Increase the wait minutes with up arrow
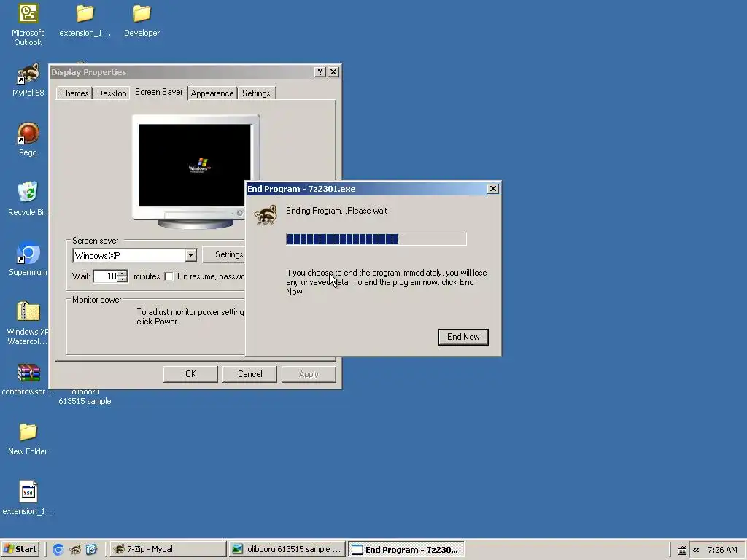 (x=123, y=273)
